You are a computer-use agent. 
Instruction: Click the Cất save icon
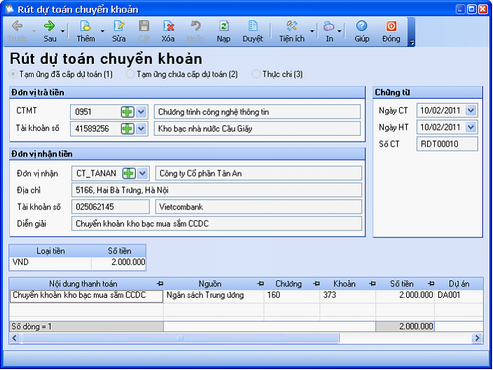[x=144, y=26]
